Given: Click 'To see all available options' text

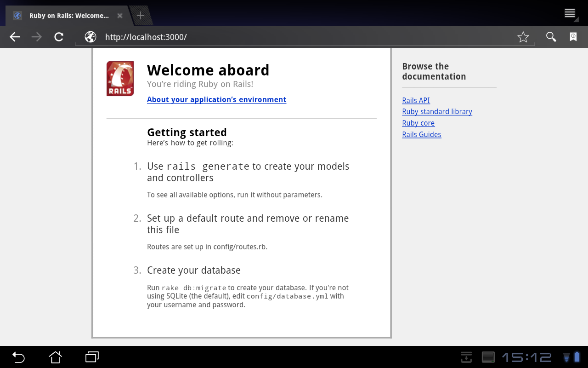Looking at the screenshot, I should coord(235,195).
